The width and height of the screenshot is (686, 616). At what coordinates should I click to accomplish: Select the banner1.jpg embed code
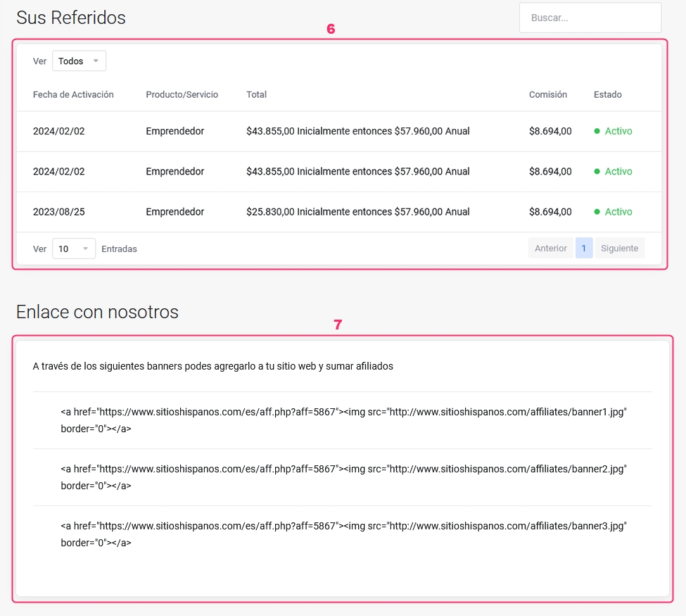[x=343, y=420]
